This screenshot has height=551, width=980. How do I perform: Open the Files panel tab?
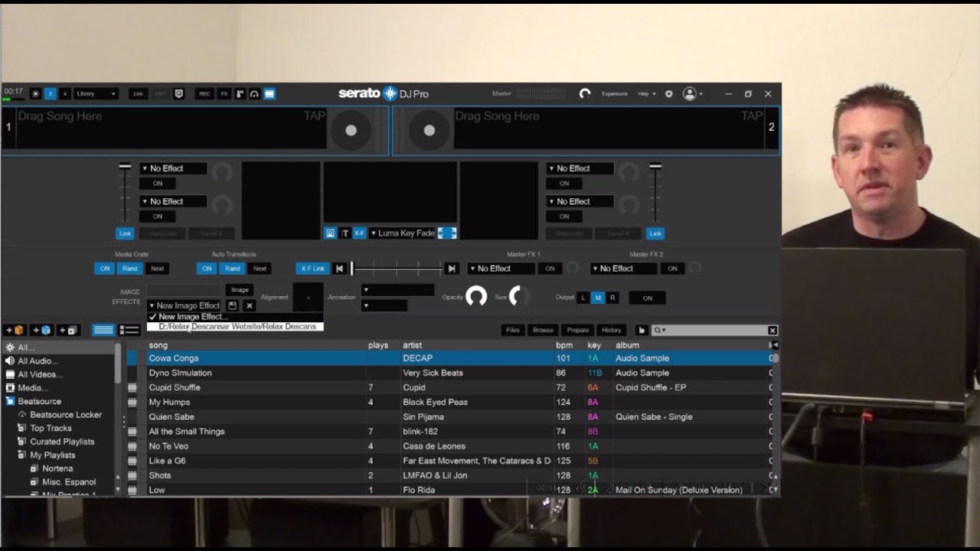point(512,331)
